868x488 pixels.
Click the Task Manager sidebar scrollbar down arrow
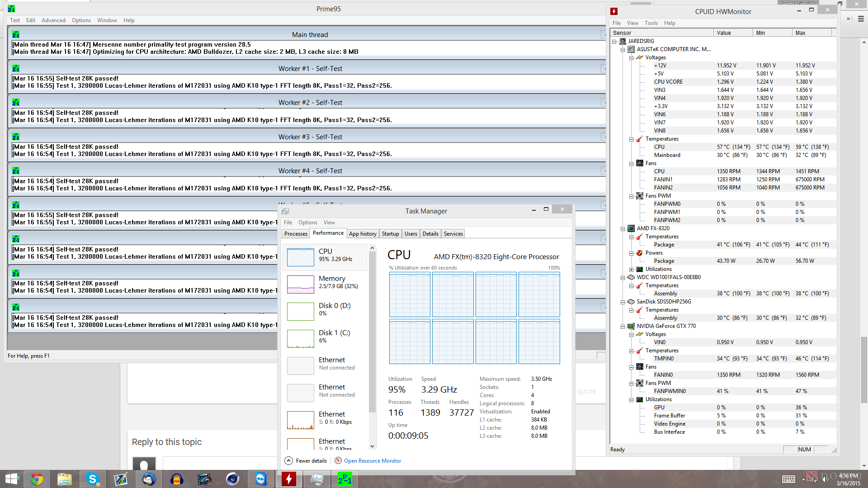pos(373,446)
